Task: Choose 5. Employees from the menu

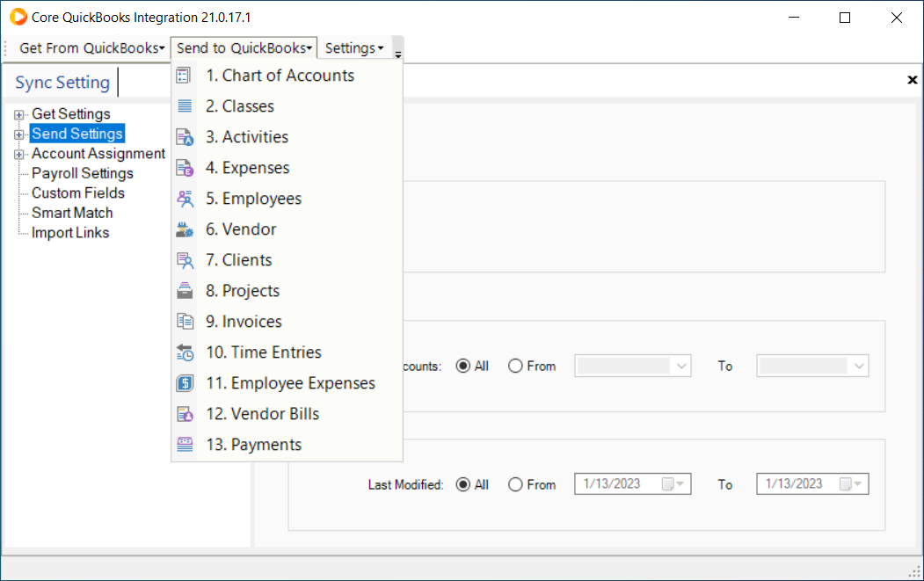Action: pos(287,199)
